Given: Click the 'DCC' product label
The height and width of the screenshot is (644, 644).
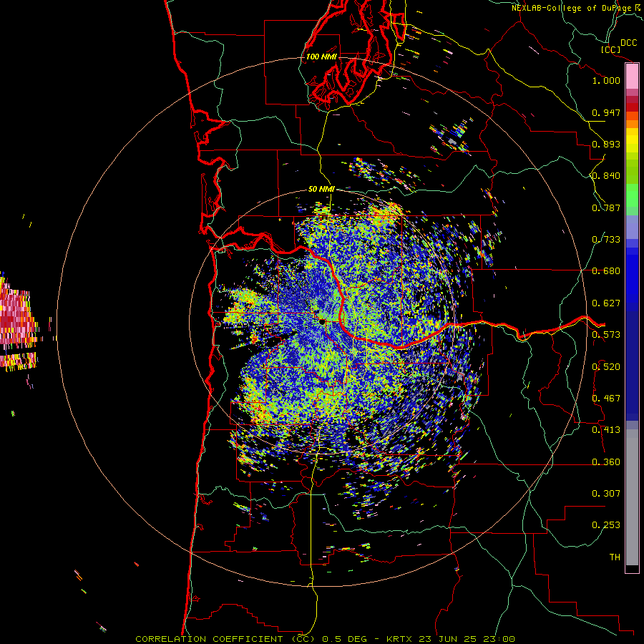Looking at the screenshot, I should tap(628, 42).
